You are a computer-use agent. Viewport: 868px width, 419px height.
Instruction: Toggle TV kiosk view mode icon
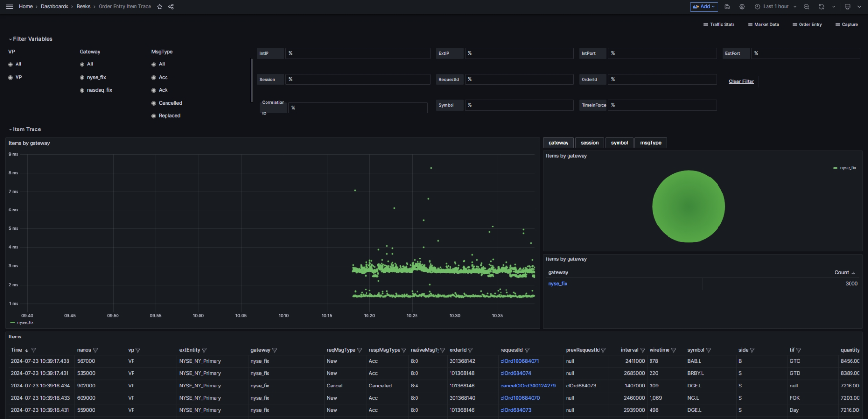pyautogui.click(x=847, y=7)
